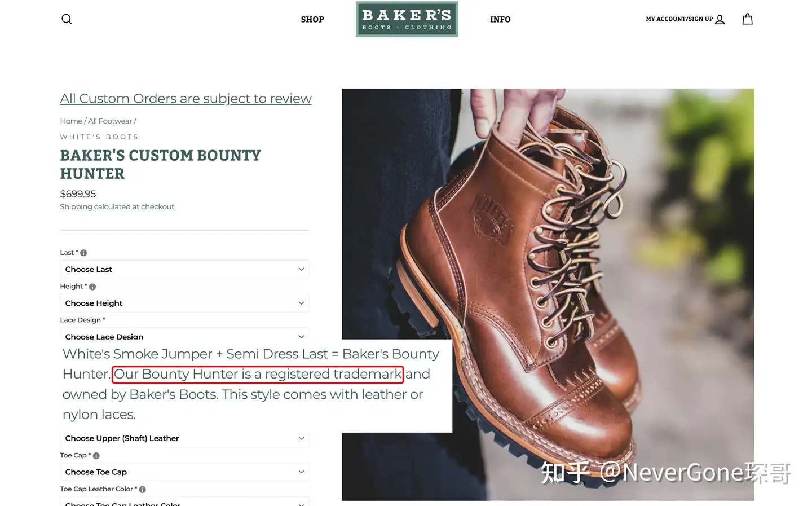This screenshot has height=506, width=812.
Task: Open the Choose Upper (Shaft) Leather dropdown
Action: pyautogui.click(x=184, y=439)
